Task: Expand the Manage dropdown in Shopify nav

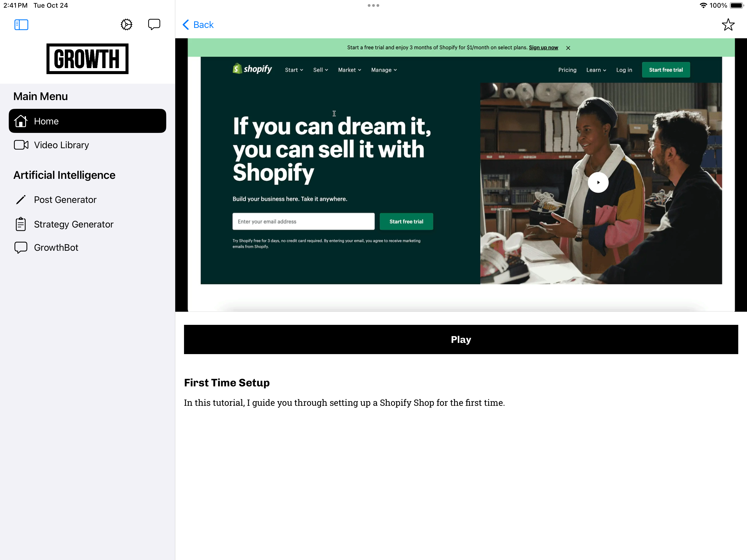Action: (x=384, y=70)
